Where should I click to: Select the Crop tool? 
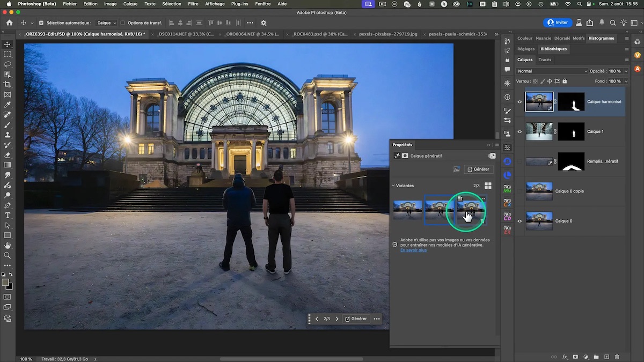coord(8,84)
